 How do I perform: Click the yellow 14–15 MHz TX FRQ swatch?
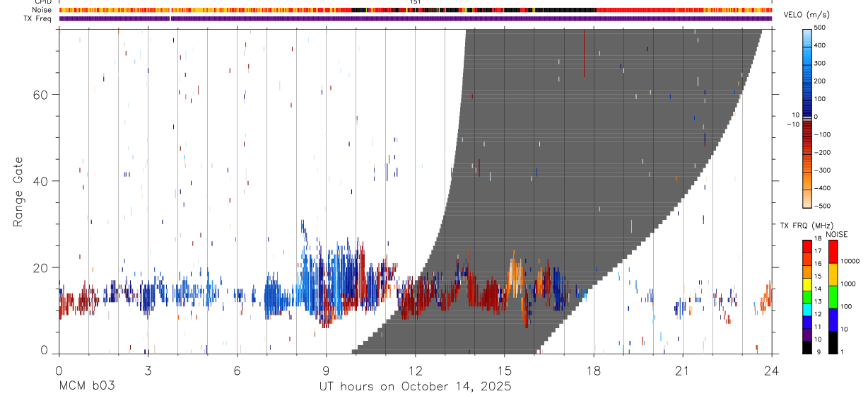tap(807, 285)
